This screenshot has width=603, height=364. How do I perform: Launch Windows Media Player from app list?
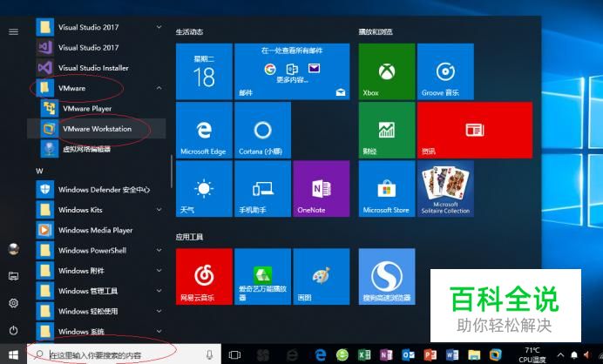[96, 230]
